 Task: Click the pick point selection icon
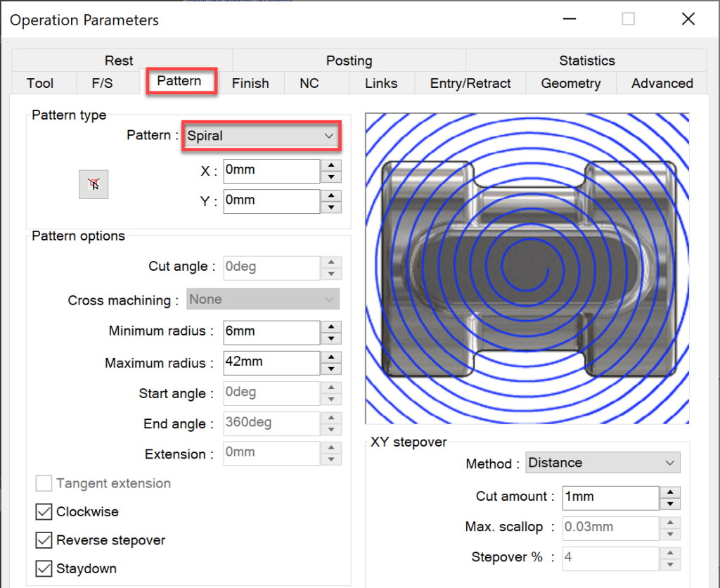click(94, 184)
